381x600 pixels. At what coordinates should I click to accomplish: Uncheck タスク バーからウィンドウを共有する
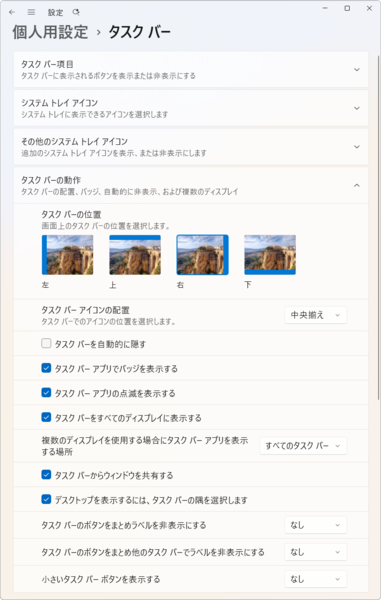pyautogui.click(x=46, y=475)
